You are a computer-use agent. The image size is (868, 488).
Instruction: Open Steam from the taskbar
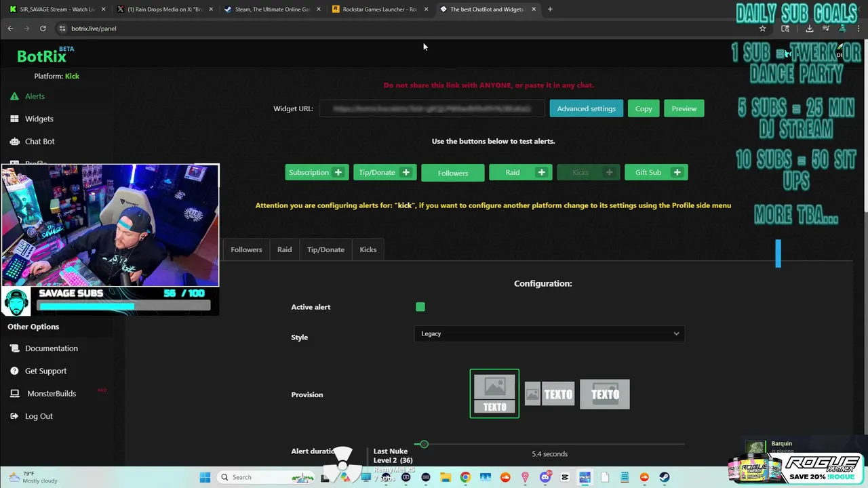[x=664, y=477]
